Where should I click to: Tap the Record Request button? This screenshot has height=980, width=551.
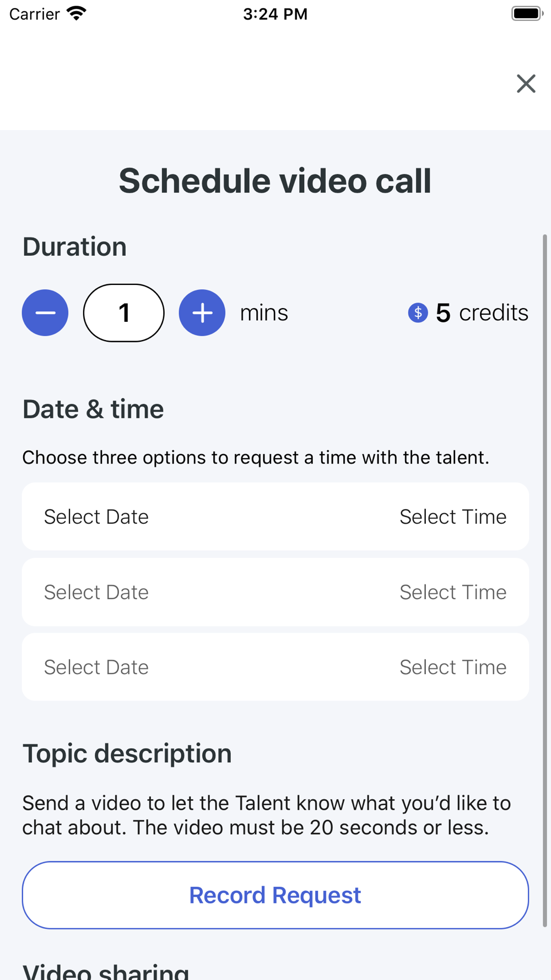(x=275, y=895)
